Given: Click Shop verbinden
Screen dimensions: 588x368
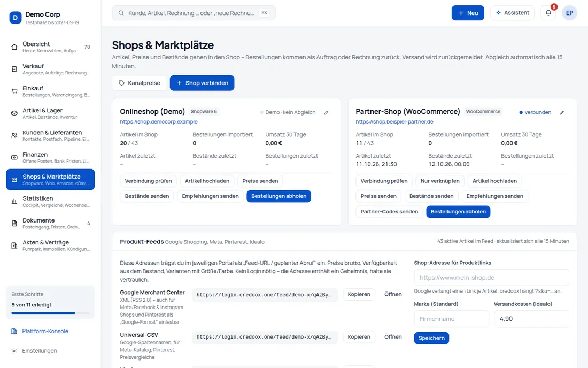Looking at the screenshot, I should point(202,83).
